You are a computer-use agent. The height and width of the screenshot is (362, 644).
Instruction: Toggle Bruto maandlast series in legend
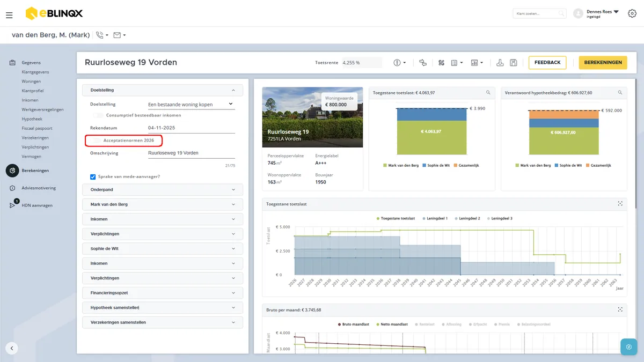pyautogui.click(x=353, y=324)
